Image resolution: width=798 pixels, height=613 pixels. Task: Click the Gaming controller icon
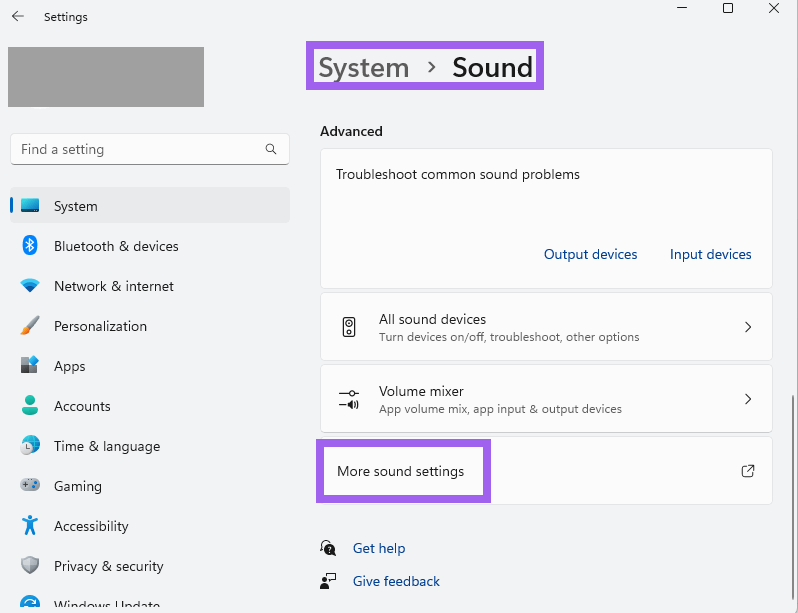click(30, 486)
